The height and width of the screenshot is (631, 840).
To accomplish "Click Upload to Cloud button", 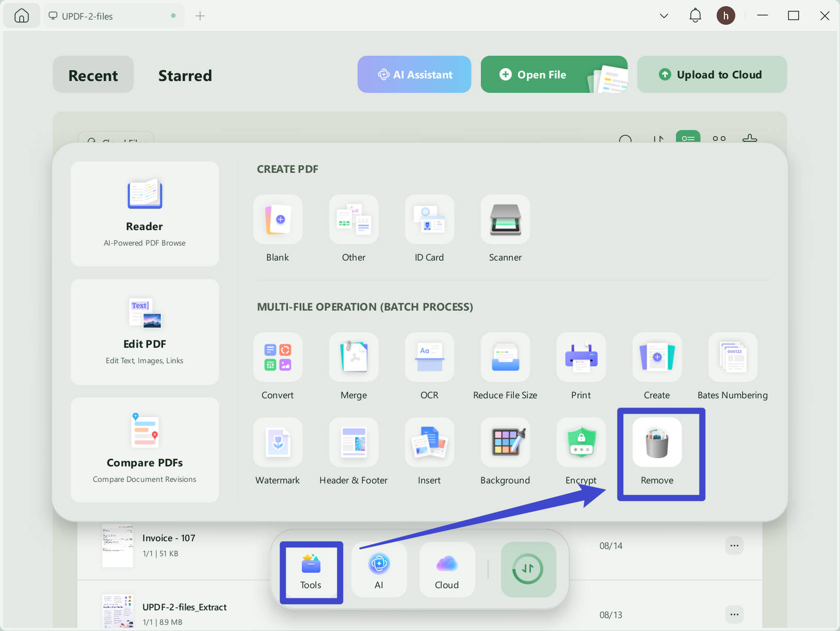I will (712, 74).
